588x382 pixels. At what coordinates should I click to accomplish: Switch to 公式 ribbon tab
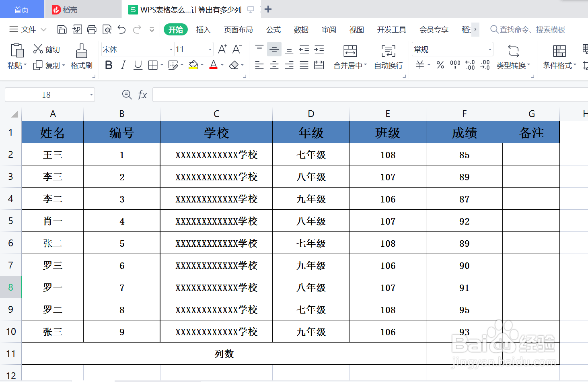[x=273, y=30]
